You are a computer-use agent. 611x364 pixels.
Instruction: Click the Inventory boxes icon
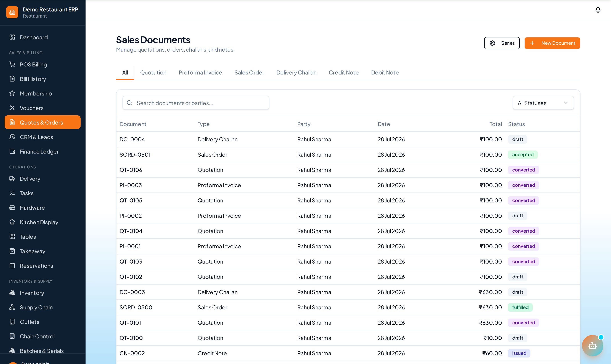(12, 293)
